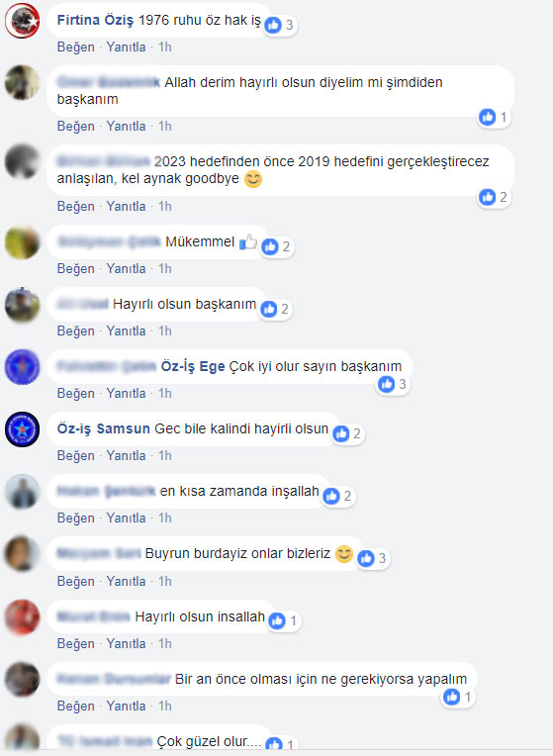This screenshot has height=756, width=553.
Task: Reply to Allah derim hayırlı olsun comment
Action: [126, 126]
